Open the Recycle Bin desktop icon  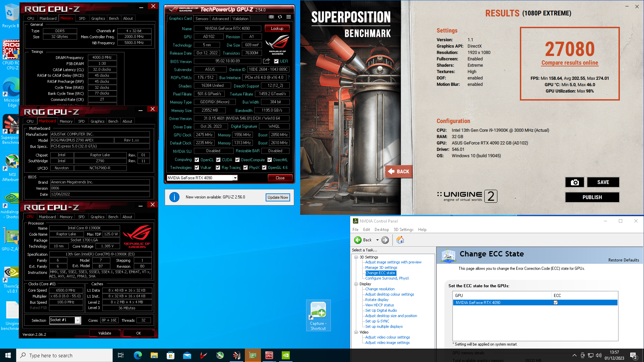click(11, 16)
